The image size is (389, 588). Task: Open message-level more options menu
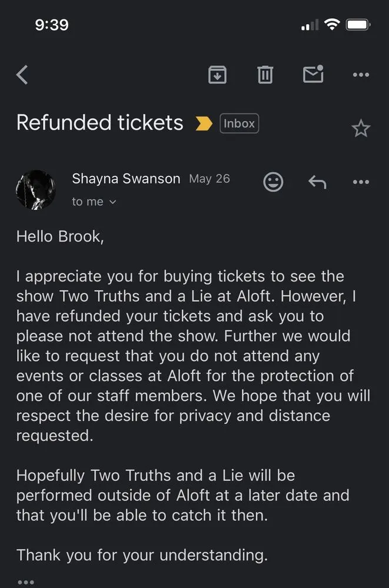tap(360, 182)
